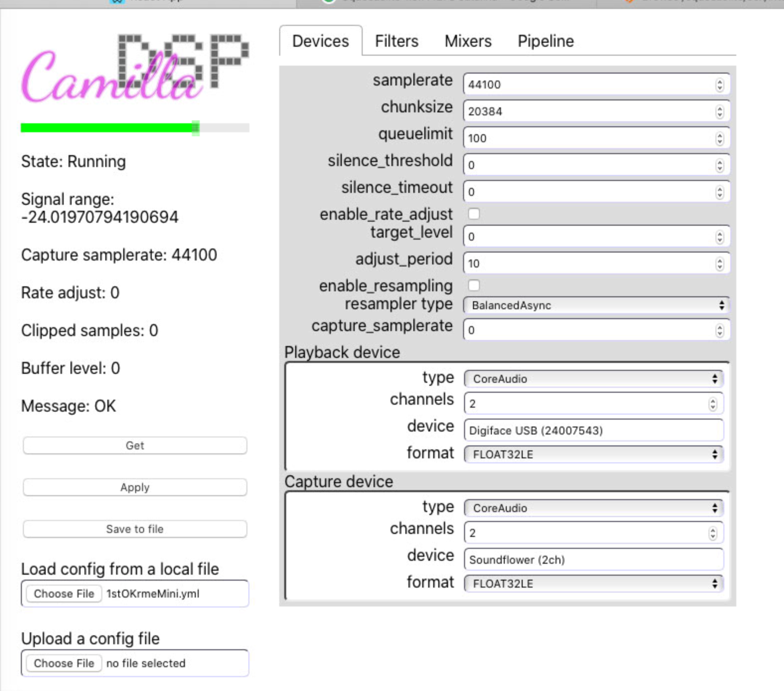Switch to the Devices tab
784x691 pixels.
click(x=320, y=41)
